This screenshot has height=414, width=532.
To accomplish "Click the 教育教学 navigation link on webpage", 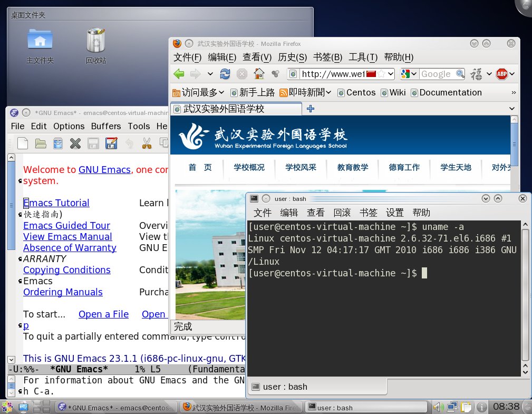I will [353, 167].
